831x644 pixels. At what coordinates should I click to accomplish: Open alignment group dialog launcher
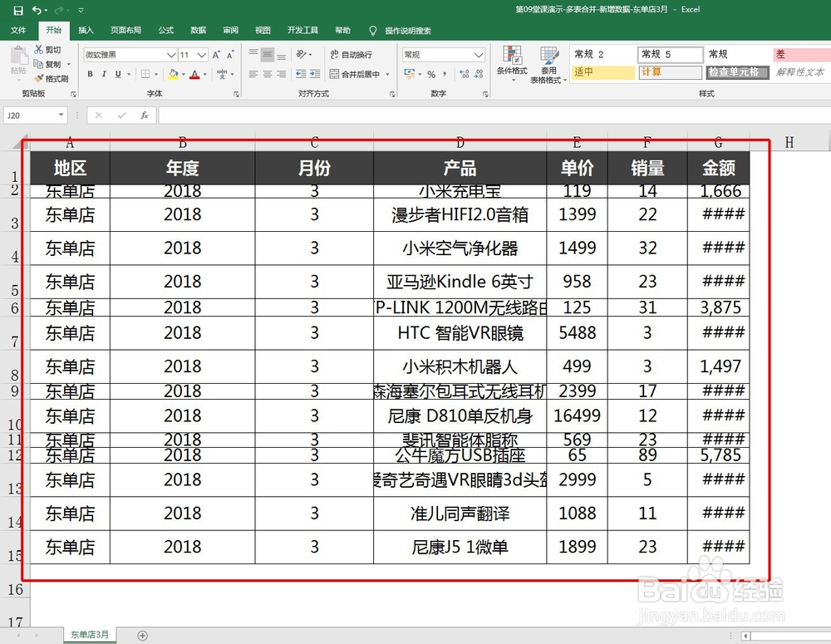point(392,94)
